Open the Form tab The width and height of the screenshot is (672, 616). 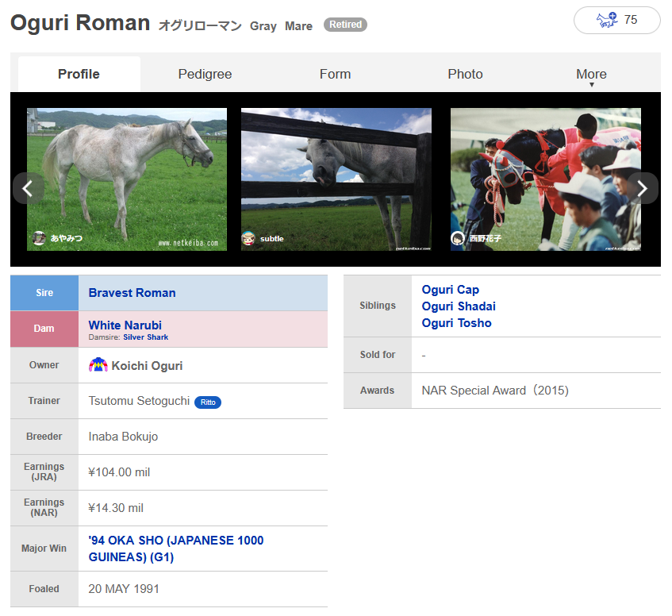pos(335,75)
